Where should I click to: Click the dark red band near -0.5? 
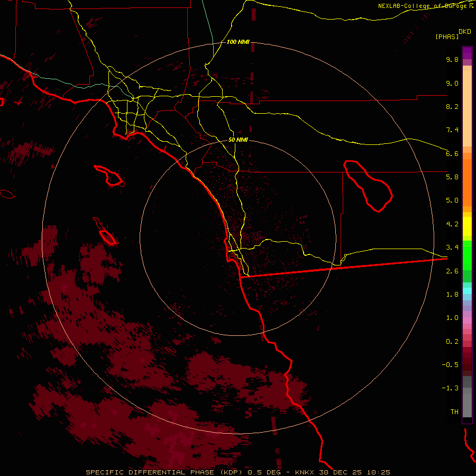pyautogui.click(x=467, y=364)
